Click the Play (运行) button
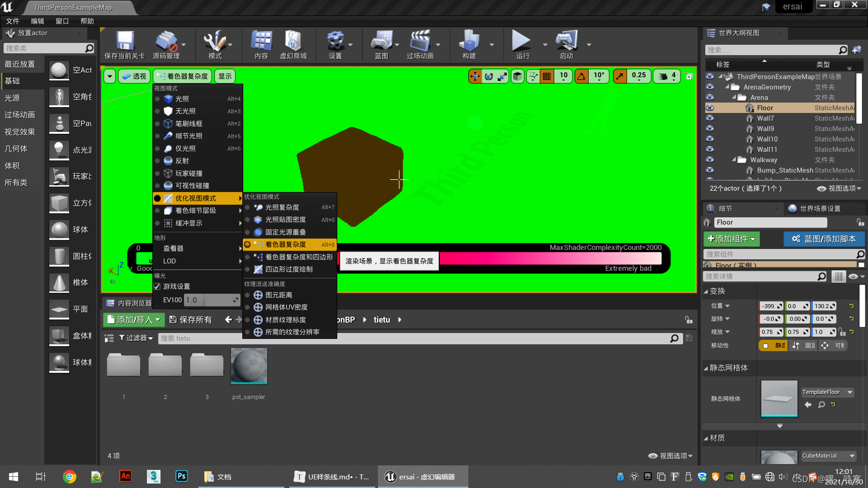 pos(522,44)
